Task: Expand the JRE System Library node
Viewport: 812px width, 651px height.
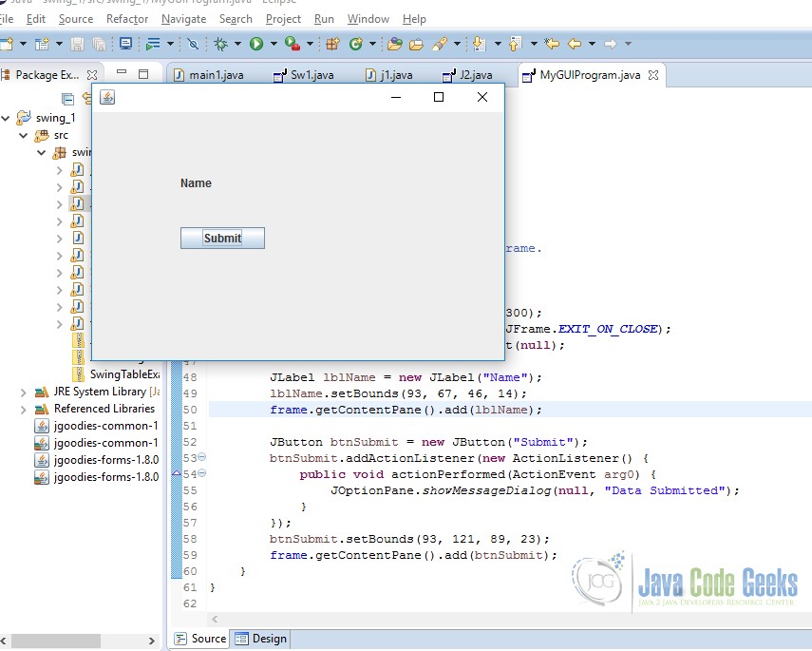Action: tap(23, 392)
